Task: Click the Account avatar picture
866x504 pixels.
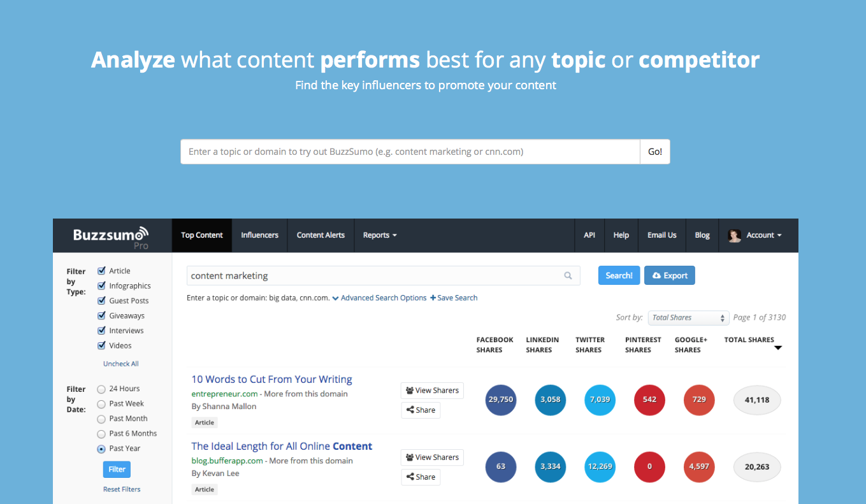Action: click(x=734, y=235)
